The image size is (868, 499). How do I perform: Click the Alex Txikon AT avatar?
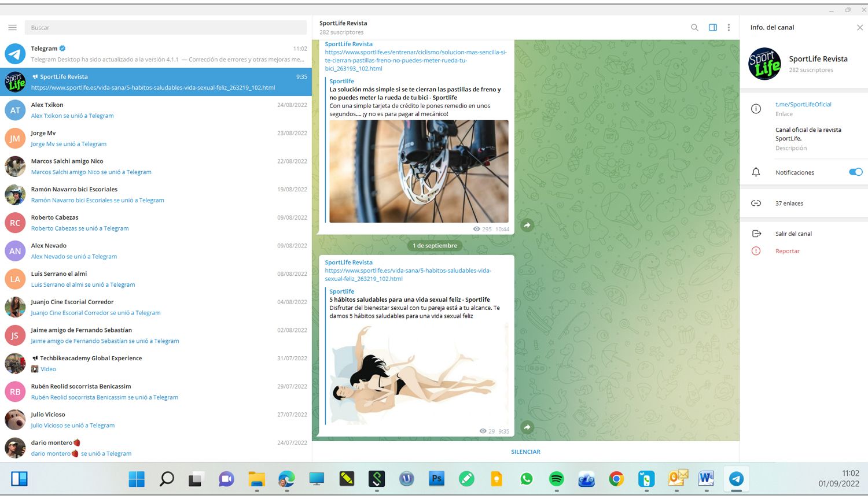[15, 110]
